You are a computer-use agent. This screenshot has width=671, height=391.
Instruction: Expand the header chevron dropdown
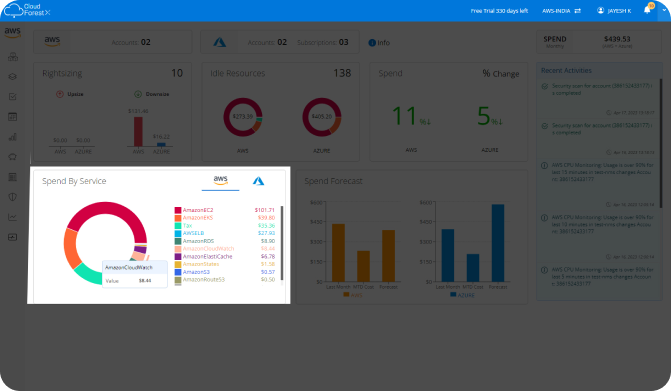[x=664, y=11]
